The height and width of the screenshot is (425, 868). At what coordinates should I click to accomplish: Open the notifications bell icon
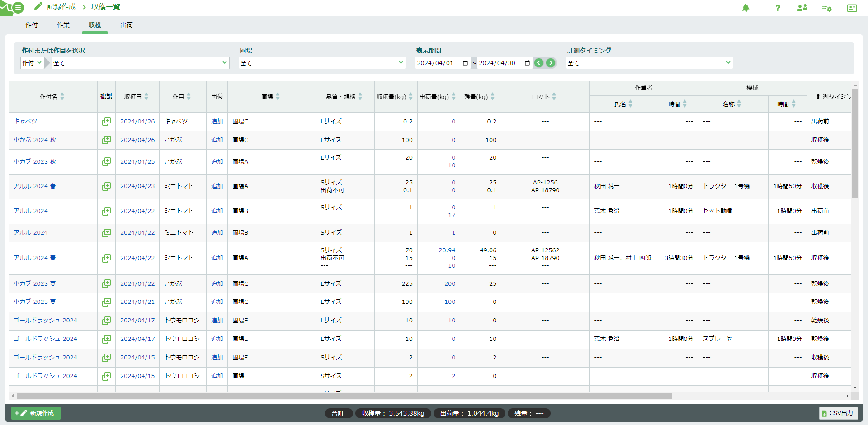point(746,8)
